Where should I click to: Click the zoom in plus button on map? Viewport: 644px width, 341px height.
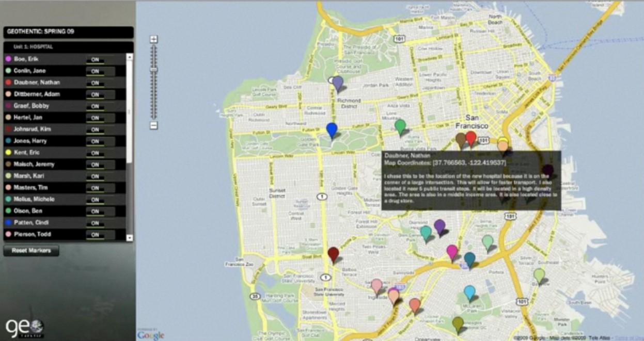pos(153,39)
